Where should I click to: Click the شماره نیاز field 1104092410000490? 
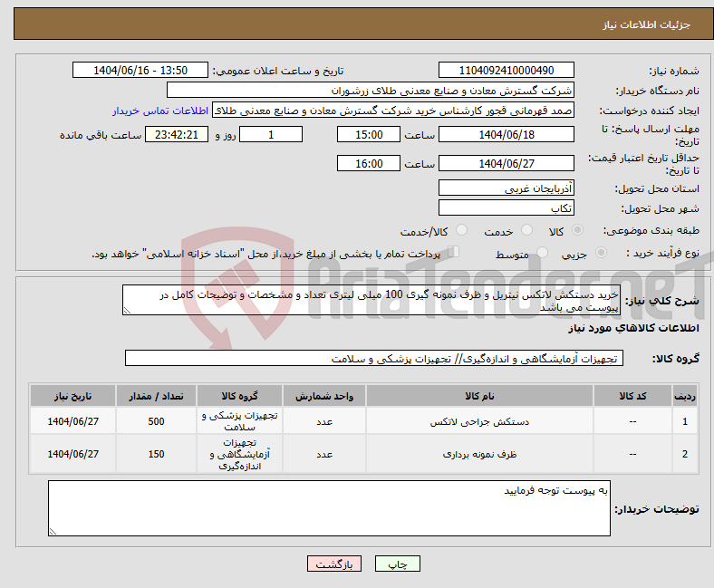(x=506, y=70)
